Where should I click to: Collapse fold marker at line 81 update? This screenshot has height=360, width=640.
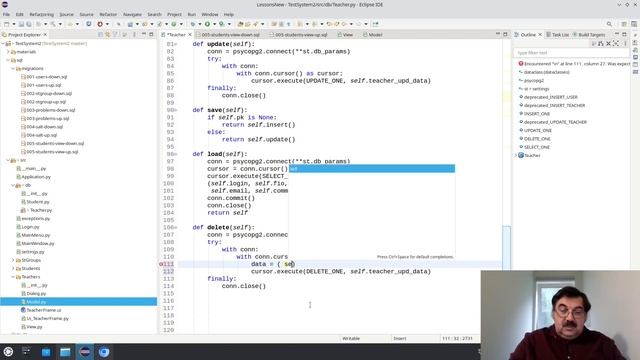click(x=176, y=44)
